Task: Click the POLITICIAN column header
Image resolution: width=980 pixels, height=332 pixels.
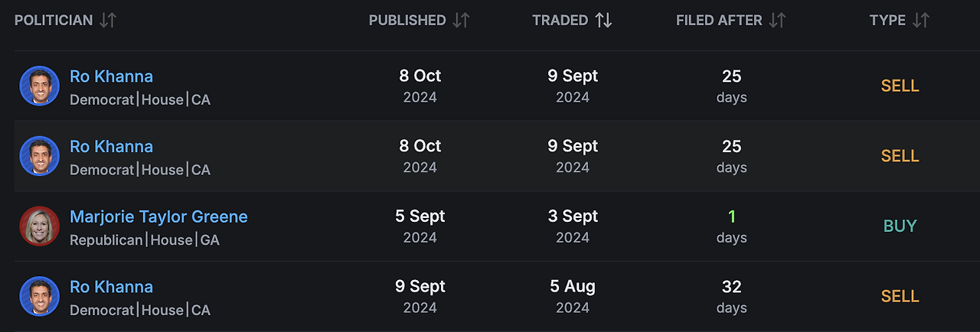Action: 54,21
